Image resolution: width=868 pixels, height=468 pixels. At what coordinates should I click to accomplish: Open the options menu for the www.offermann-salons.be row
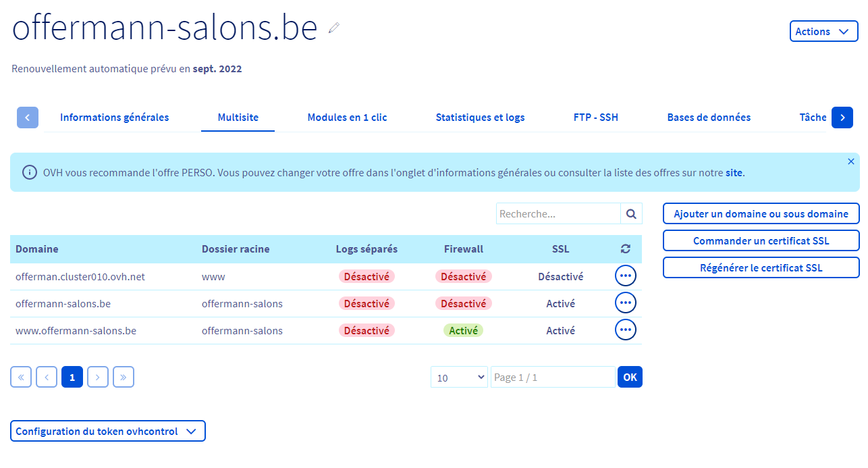click(625, 330)
